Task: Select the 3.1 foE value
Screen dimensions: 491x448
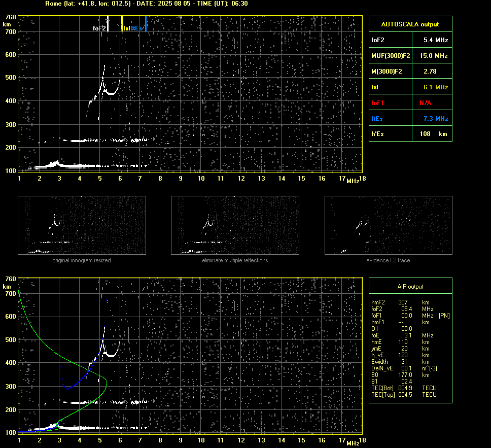Action: (408, 335)
